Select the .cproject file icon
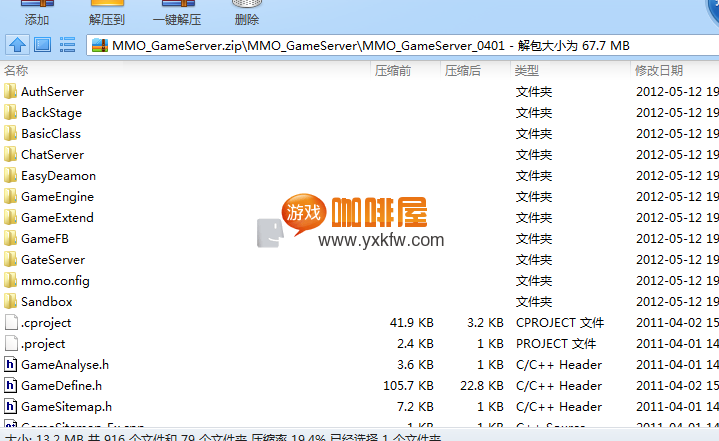 (x=11, y=323)
